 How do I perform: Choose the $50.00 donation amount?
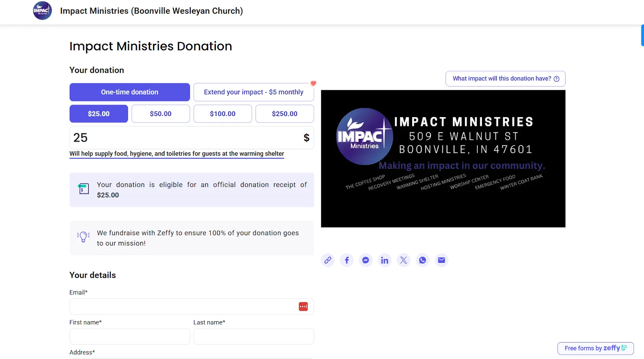pos(161,114)
